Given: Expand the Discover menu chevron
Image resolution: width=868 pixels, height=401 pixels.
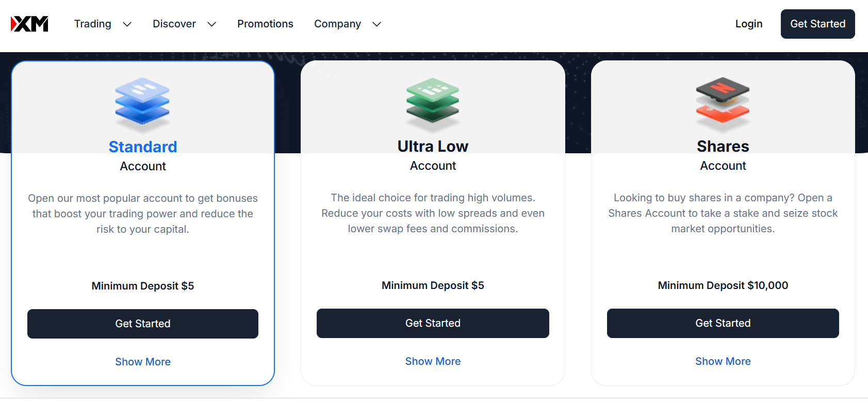Looking at the screenshot, I should pyautogui.click(x=211, y=24).
